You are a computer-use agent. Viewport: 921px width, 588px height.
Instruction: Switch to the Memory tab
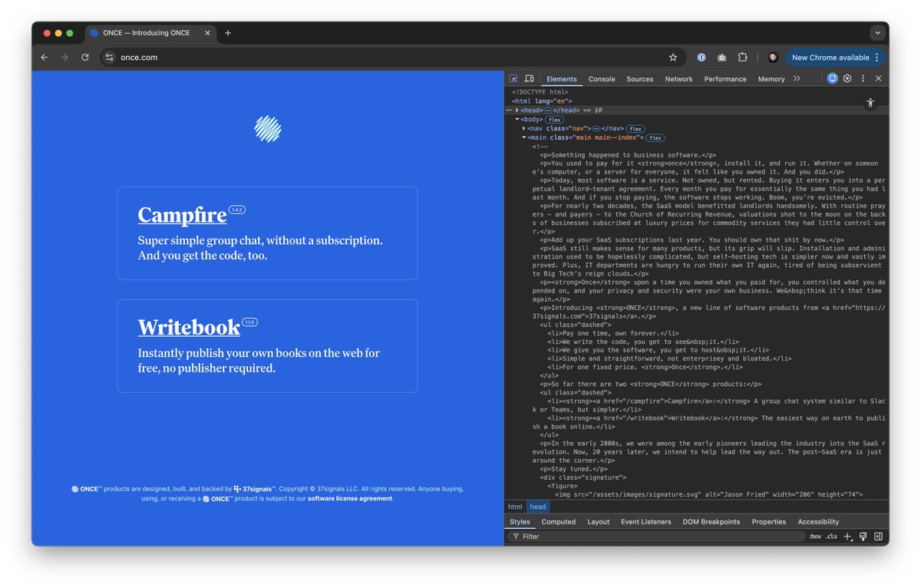(x=771, y=79)
